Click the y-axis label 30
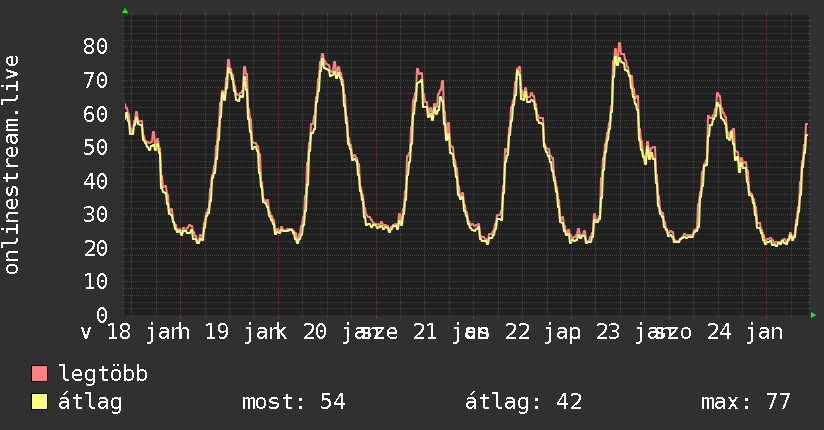Image resolution: width=824 pixels, height=430 pixels. point(95,214)
